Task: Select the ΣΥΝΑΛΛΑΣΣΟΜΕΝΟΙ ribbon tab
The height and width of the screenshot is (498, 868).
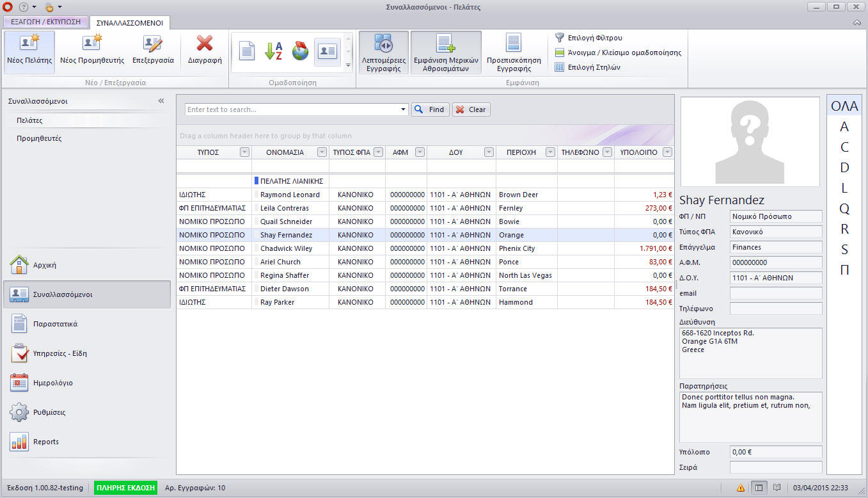Action: (130, 23)
